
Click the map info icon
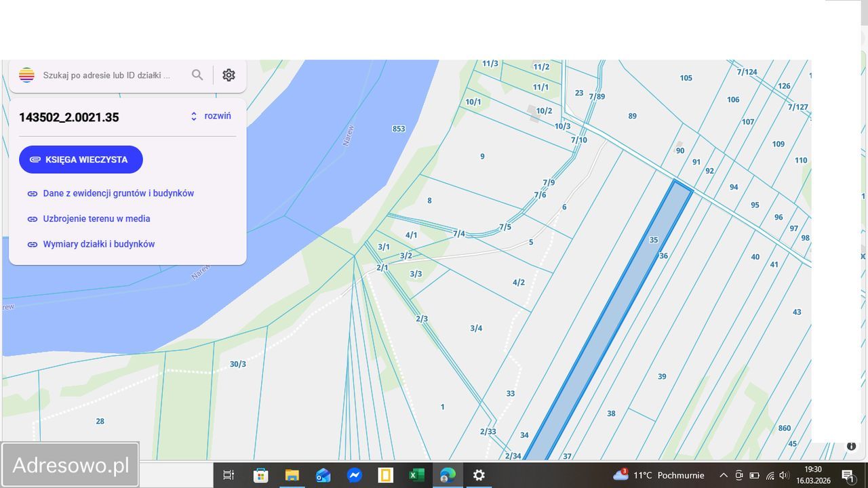coord(851,446)
